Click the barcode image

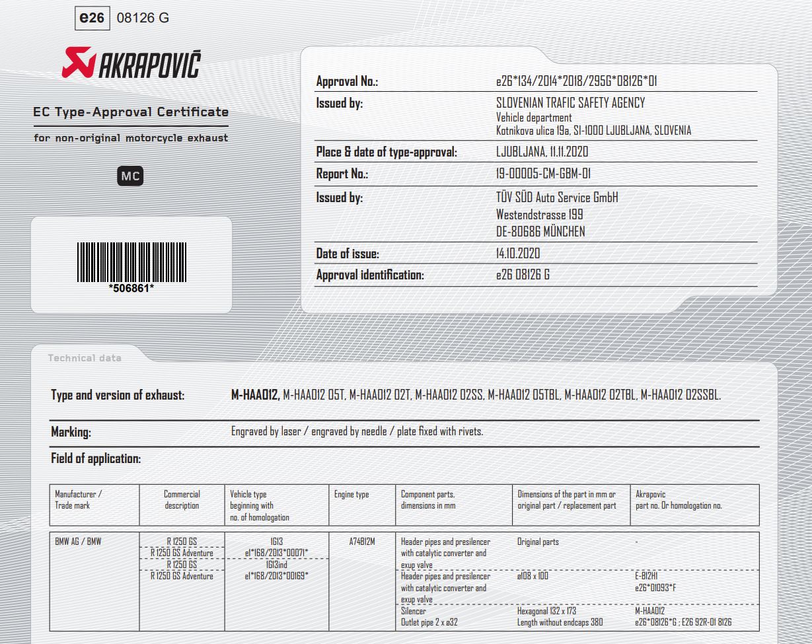point(131,262)
